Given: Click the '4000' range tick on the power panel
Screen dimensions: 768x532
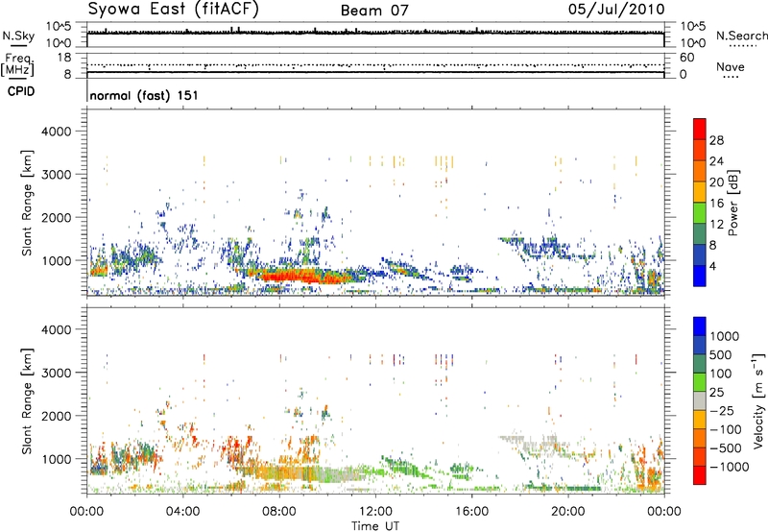Looking at the screenshot, I should pyautogui.click(x=57, y=132).
